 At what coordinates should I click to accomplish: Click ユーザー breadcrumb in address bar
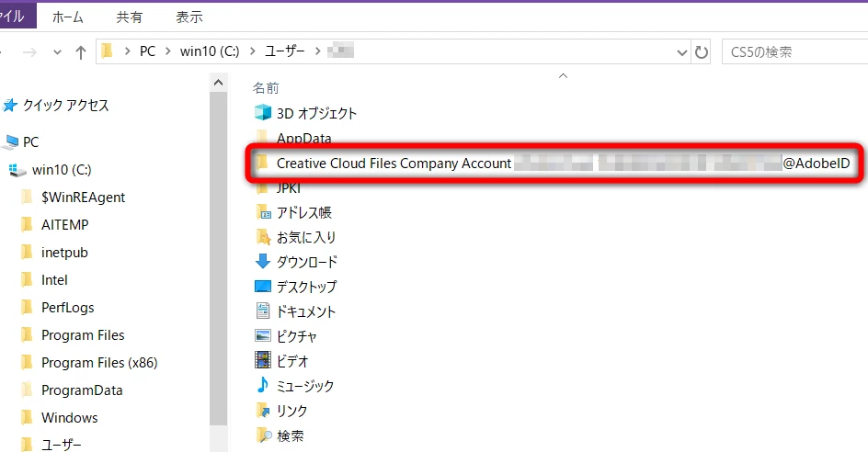point(284,51)
